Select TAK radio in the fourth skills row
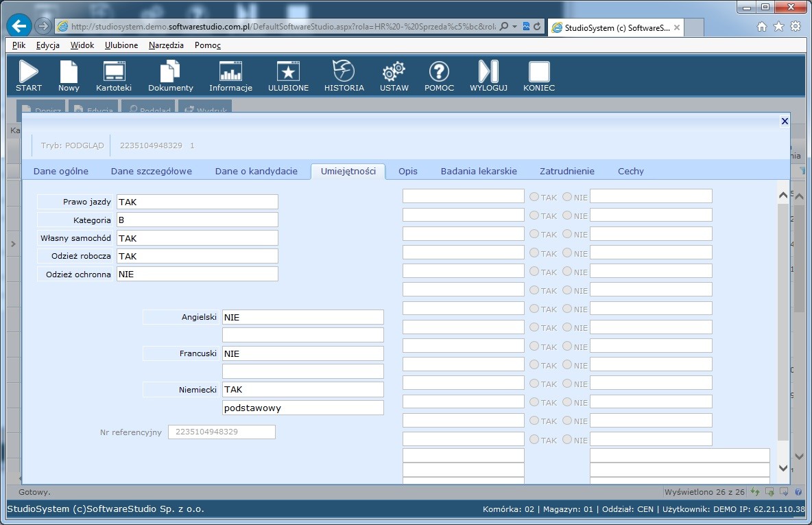This screenshot has height=525, width=812. (x=534, y=253)
